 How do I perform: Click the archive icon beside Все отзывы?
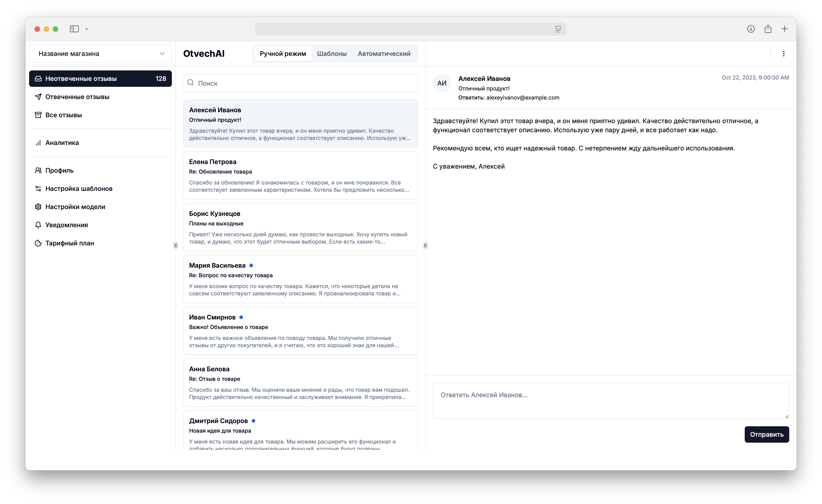click(x=38, y=115)
